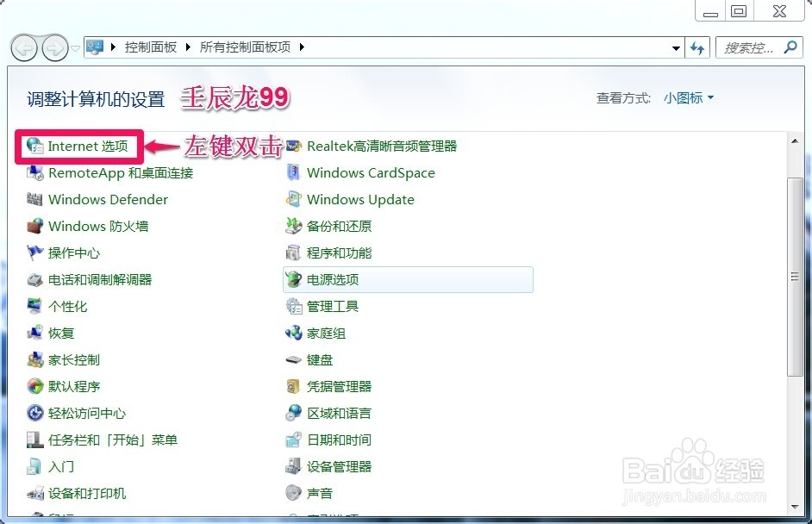
Task: Open the Internet 选项 link
Action: point(88,146)
